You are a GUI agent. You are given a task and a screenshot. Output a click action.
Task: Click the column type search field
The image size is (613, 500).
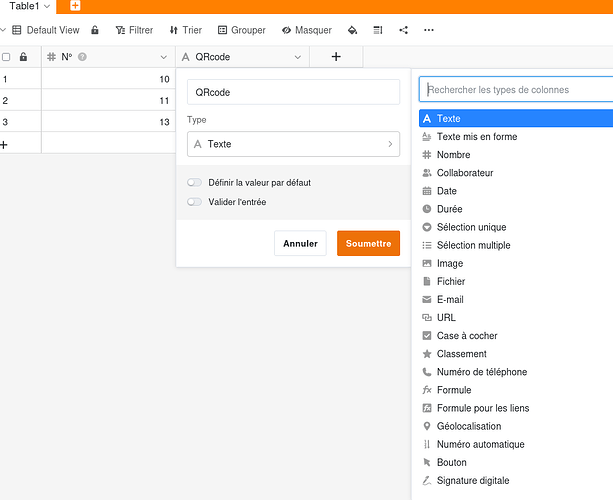point(517,90)
